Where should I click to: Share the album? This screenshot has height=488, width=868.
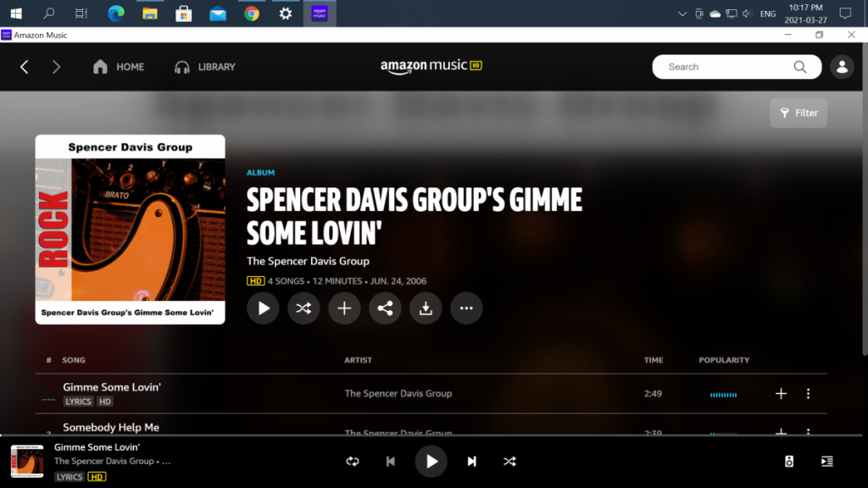(x=385, y=308)
